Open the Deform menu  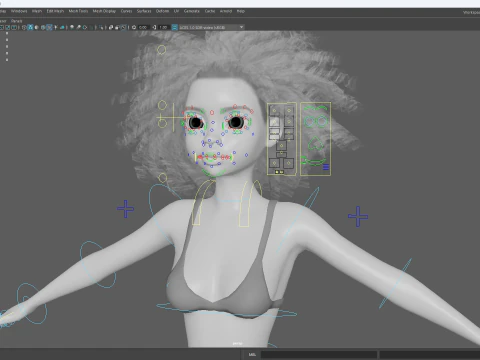(163, 11)
